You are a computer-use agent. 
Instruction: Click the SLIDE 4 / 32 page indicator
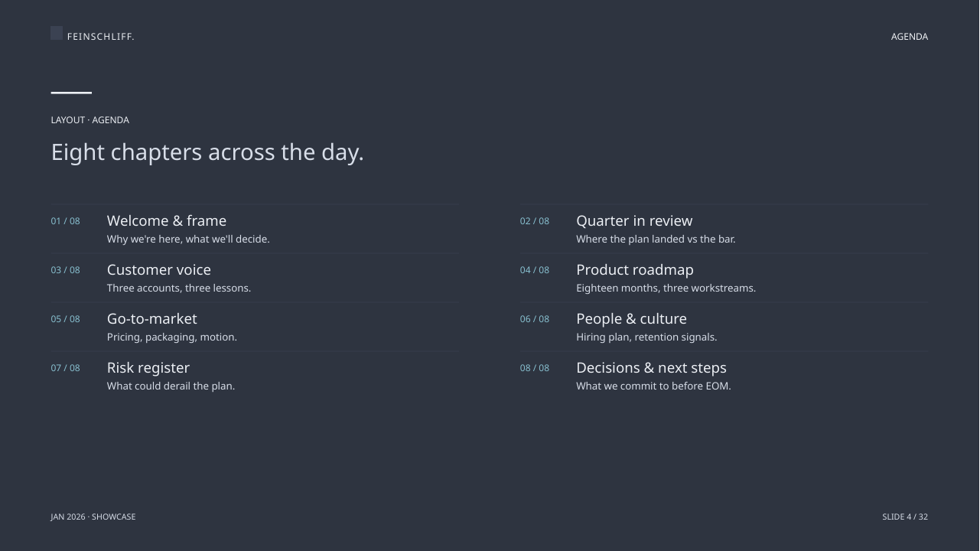click(905, 517)
